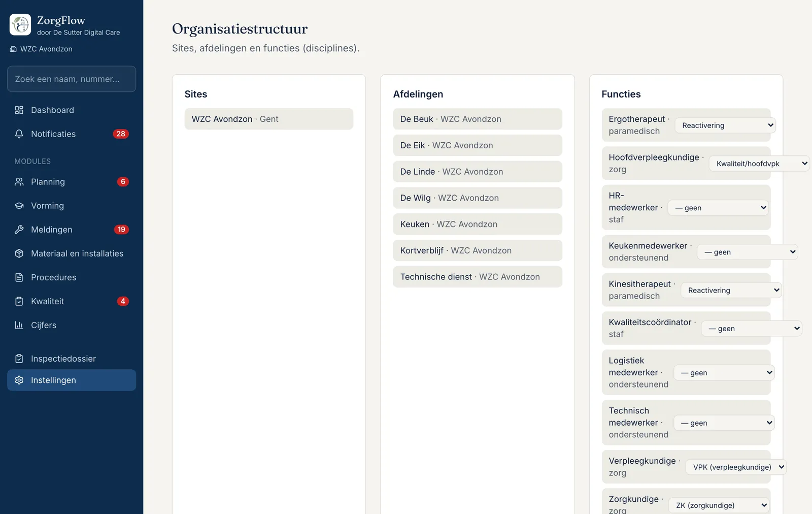Click the Vorming graduation cap icon
This screenshot has height=514, width=812.
point(19,206)
